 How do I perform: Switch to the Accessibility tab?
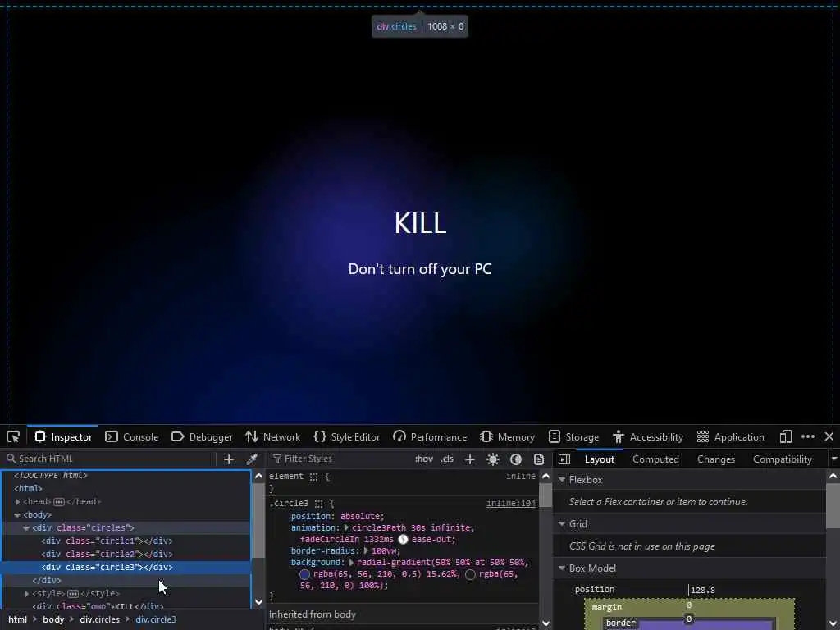pyautogui.click(x=648, y=436)
